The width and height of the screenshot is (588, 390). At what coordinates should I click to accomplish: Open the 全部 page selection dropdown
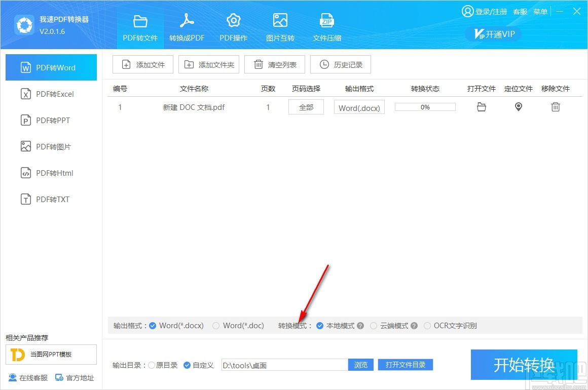click(x=306, y=107)
